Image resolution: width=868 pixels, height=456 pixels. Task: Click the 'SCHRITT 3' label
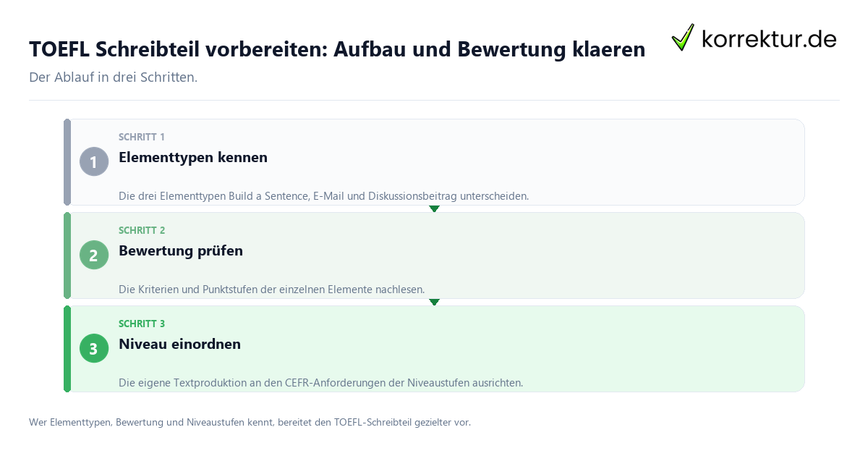click(x=142, y=324)
